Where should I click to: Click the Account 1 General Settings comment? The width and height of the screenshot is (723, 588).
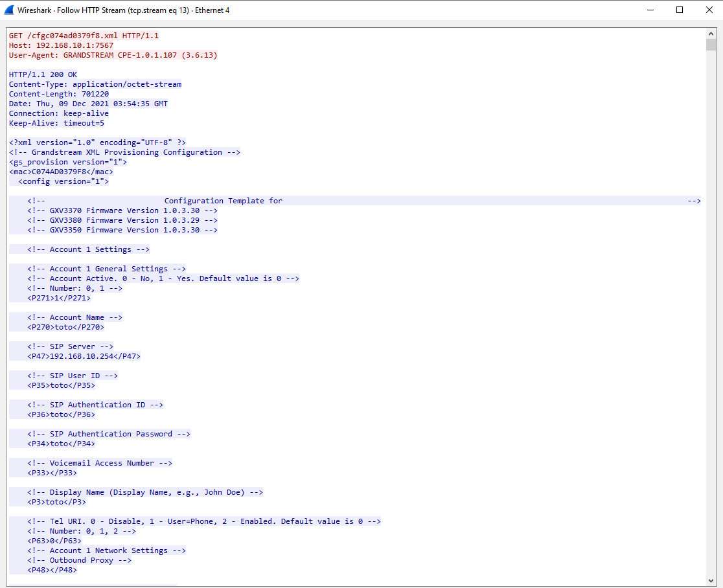tap(106, 268)
